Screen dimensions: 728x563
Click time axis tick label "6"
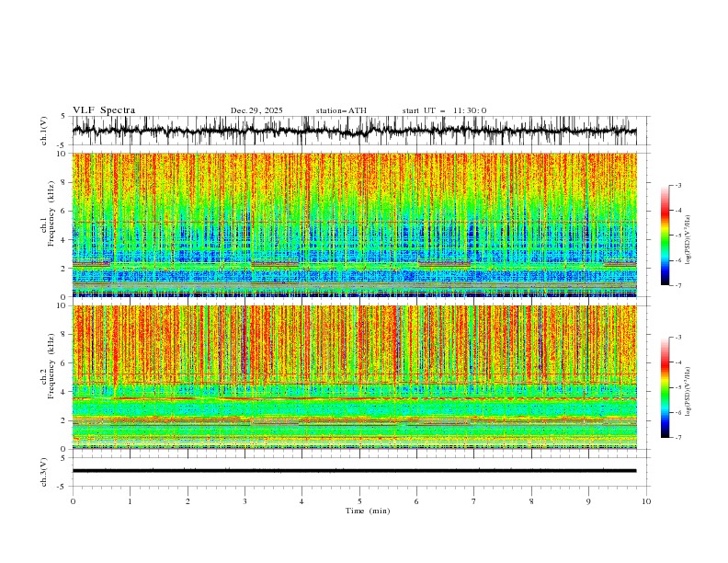pyautogui.click(x=416, y=501)
